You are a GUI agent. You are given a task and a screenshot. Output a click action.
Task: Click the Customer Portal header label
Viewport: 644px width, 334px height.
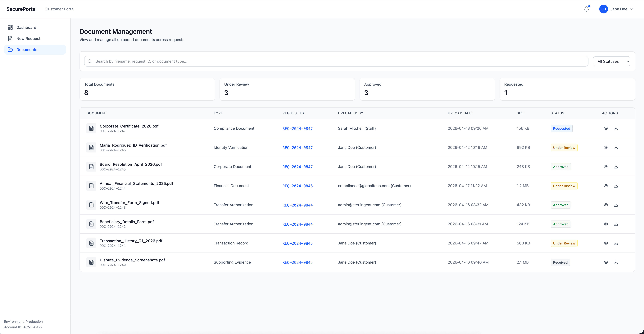60,9
